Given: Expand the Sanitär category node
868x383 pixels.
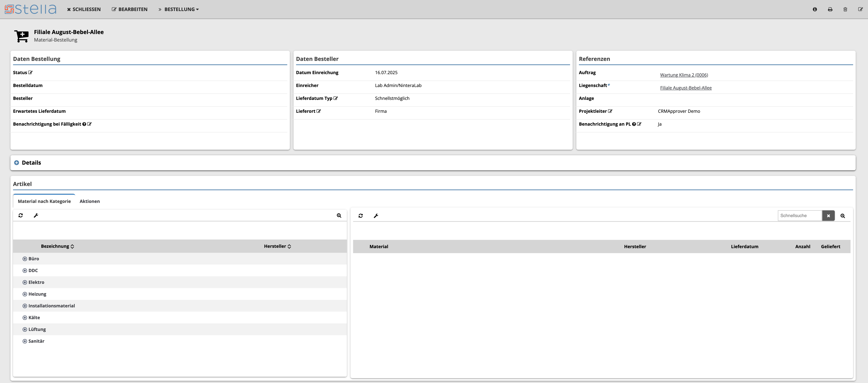Looking at the screenshot, I should pos(25,341).
